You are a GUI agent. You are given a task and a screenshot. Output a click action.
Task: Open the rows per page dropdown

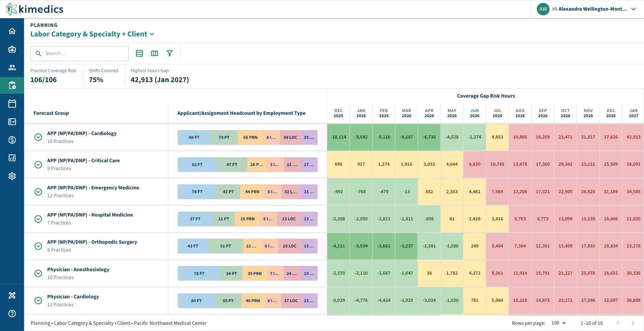coord(559,323)
